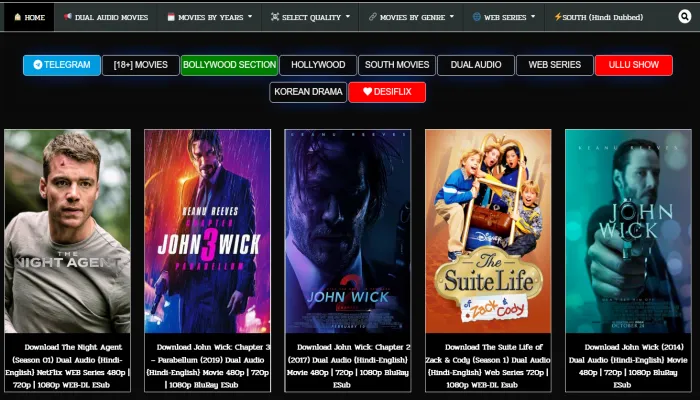Open Web Series menu in navbar
The height and width of the screenshot is (400, 700).
click(x=504, y=17)
